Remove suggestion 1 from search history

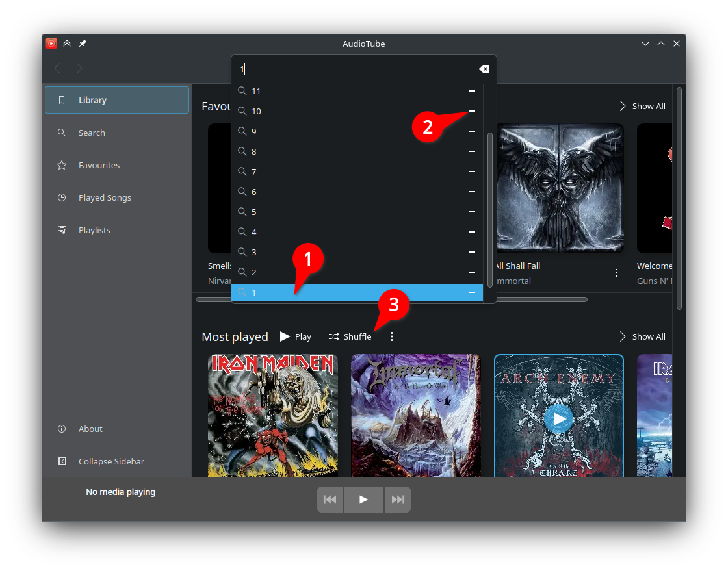coord(472,292)
